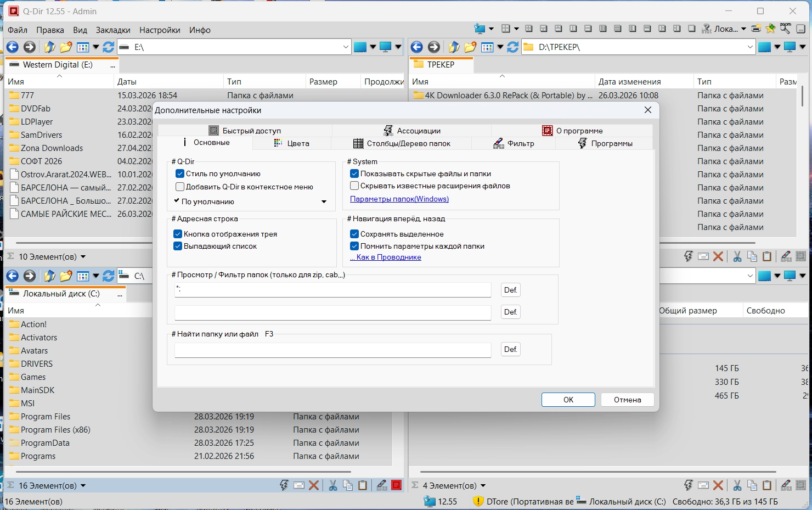Click cut scissors in 16 Элемент(ов) bar
812x510 pixels.
[x=333, y=485]
